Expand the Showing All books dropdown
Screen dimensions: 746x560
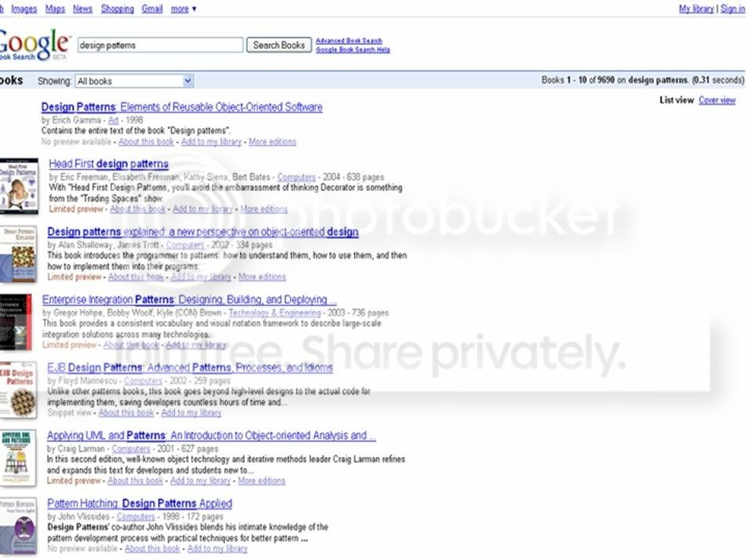click(x=134, y=82)
